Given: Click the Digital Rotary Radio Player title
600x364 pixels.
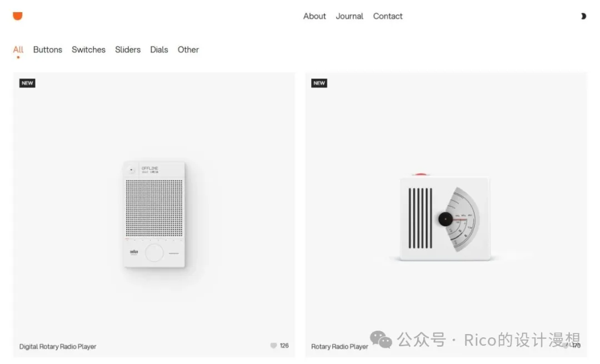Looking at the screenshot, I should tap(58, 346).
